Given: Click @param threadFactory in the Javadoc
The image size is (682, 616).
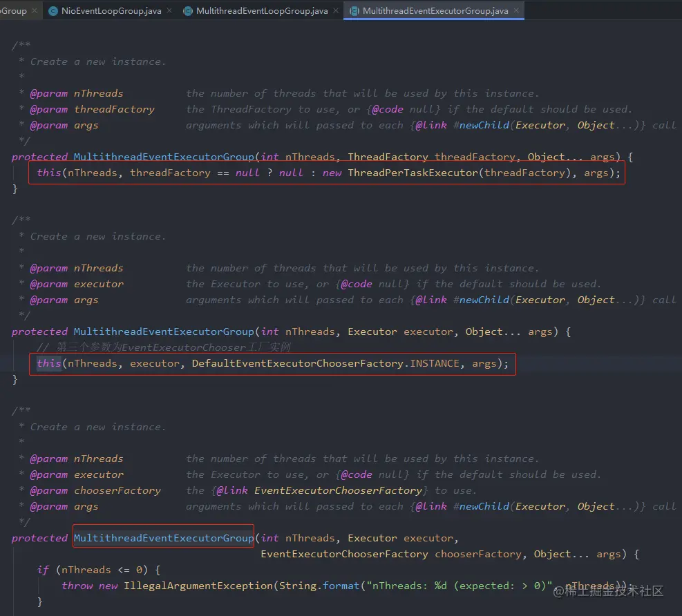Looking at the screenshot, I should click(92, 109).
